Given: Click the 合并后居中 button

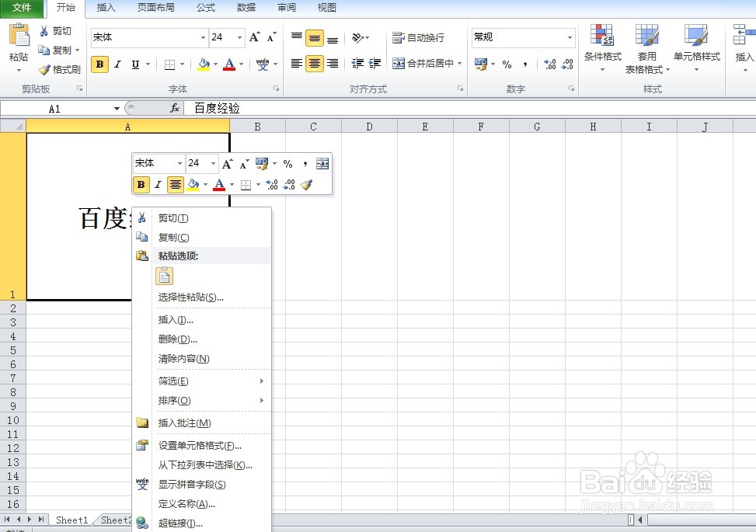Looking at the screenshot, I should (423, 63).
